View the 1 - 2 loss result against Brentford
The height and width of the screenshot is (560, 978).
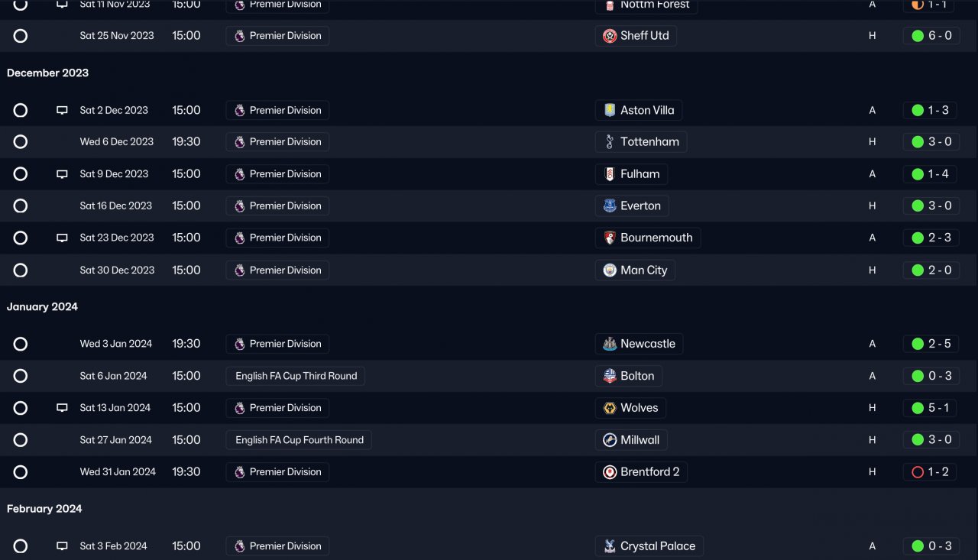click(931, 472)
